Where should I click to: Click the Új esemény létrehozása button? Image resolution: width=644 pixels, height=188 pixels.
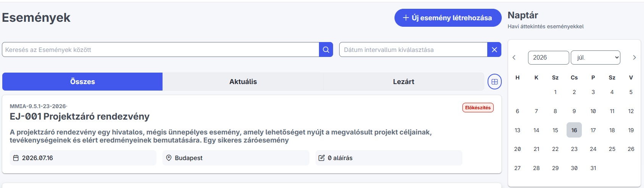tap(448, 18)
